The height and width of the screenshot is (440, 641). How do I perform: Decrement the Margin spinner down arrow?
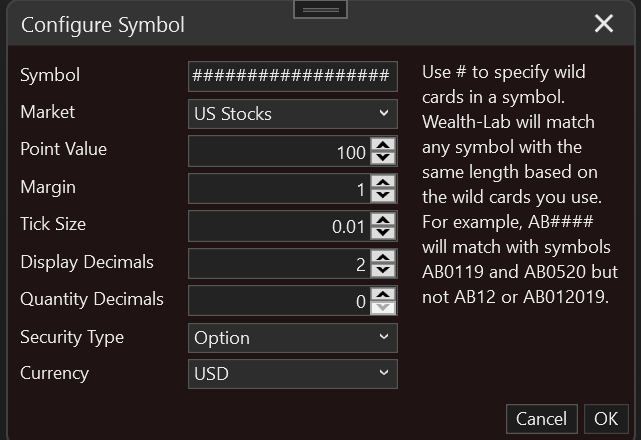[x=383, y=195]
